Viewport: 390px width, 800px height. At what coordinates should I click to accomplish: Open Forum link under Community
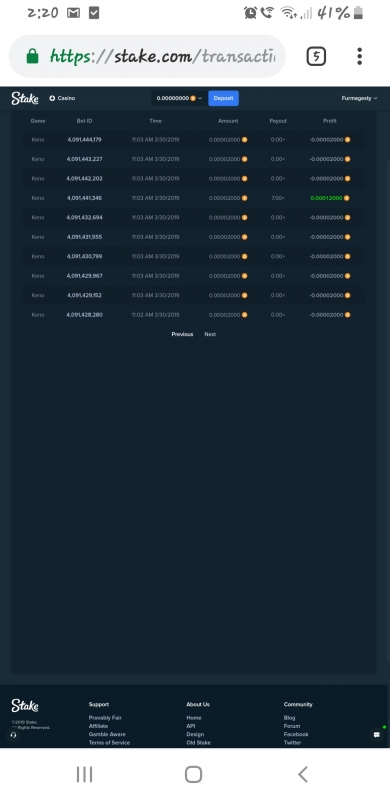point(292,726)
